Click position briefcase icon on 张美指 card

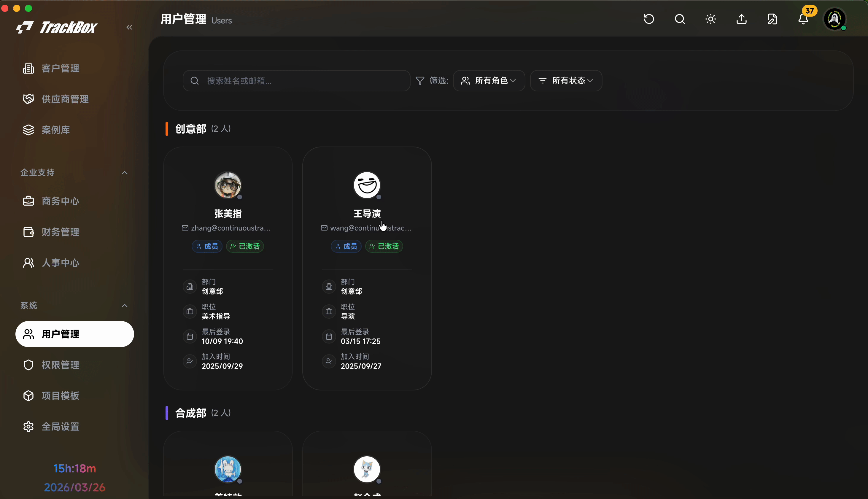[190, 312]
